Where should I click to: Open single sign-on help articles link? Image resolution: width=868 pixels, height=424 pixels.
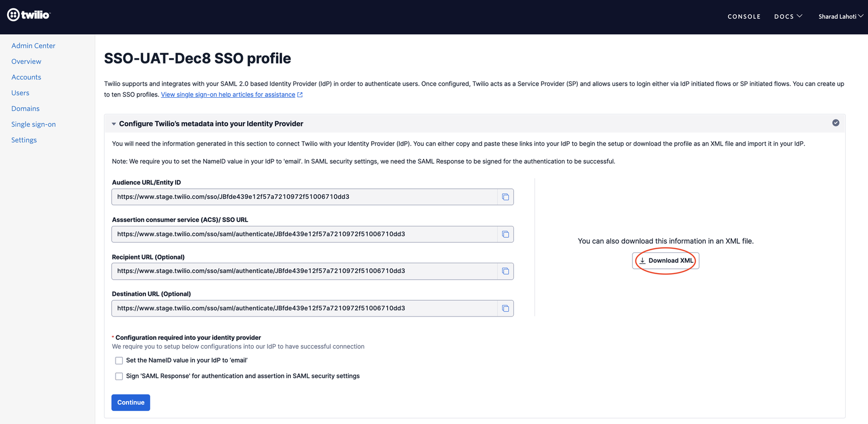[227, 94]
